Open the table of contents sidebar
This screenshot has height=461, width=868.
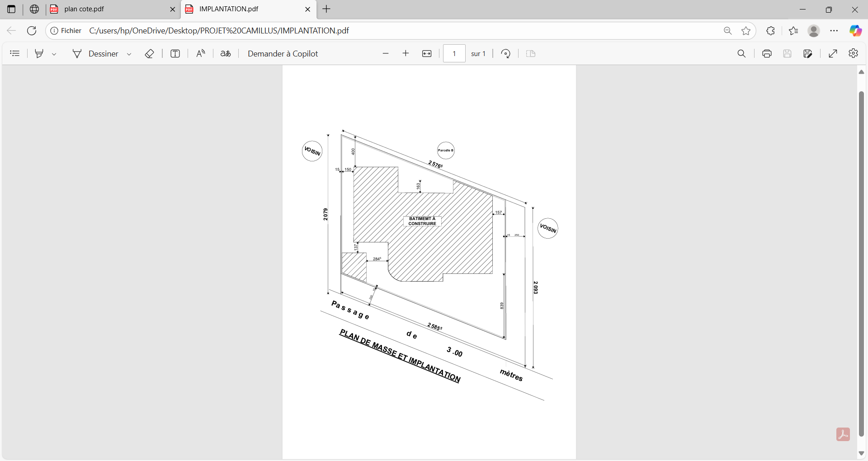point(15,54)
